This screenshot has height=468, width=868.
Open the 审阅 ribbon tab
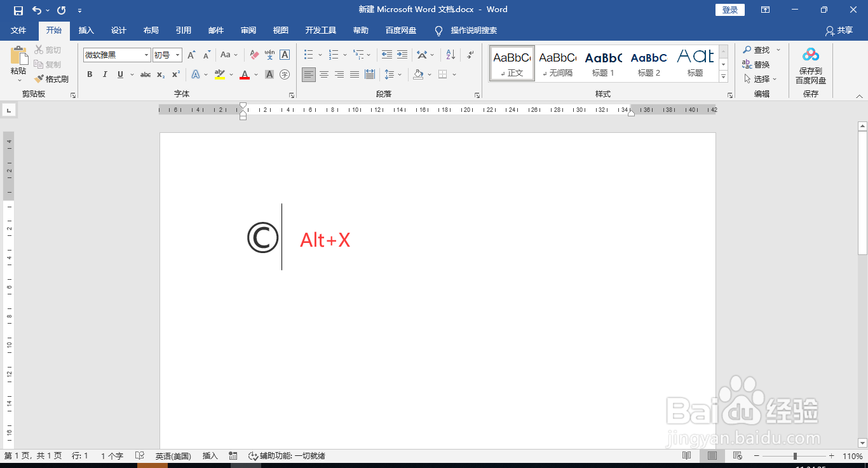248,31
